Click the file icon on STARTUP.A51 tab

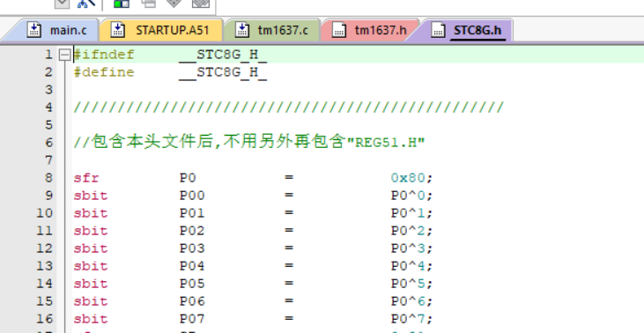point(118,30)
